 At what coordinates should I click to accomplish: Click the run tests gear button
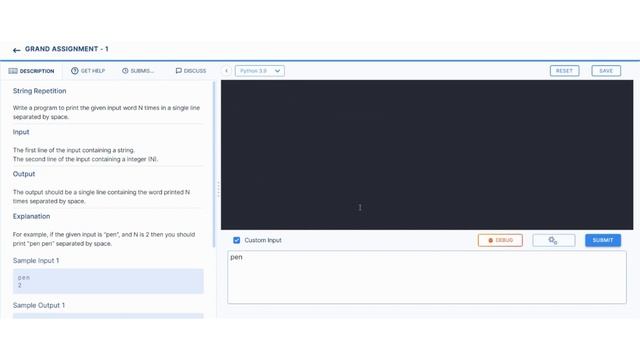click(553, 240)
